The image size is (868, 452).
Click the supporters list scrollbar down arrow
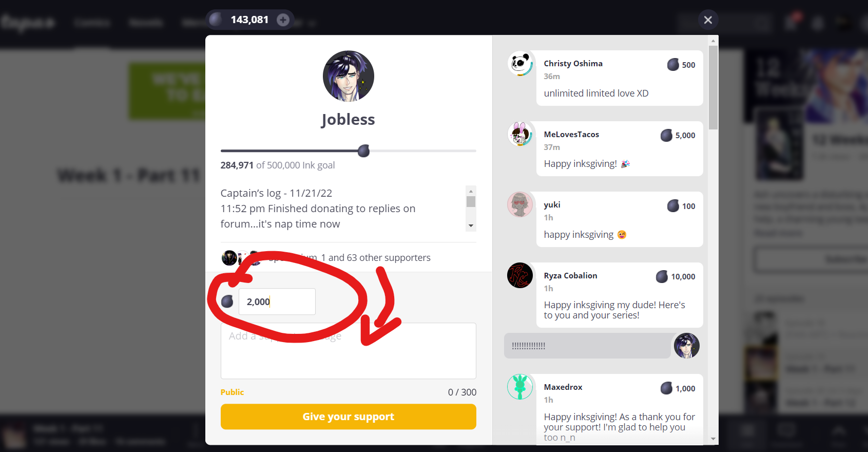click(713, 439)
